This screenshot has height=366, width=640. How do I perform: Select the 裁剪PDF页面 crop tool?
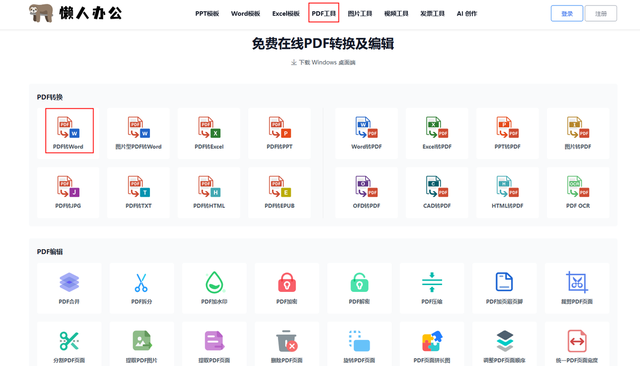[577, 288]
